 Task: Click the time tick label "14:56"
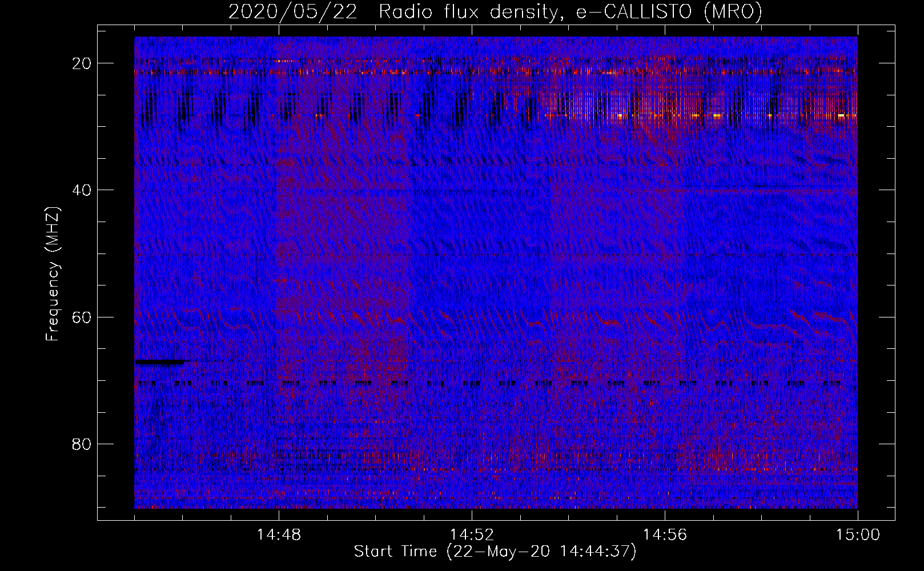[665, 535]
